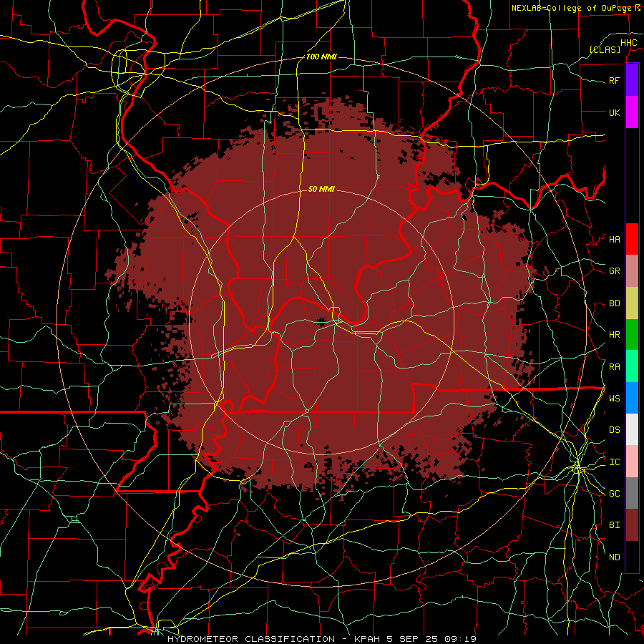Click the black radar site gap at center
Image resolution: width=644 pixels, height=644 pixels.
click(321, 321)
